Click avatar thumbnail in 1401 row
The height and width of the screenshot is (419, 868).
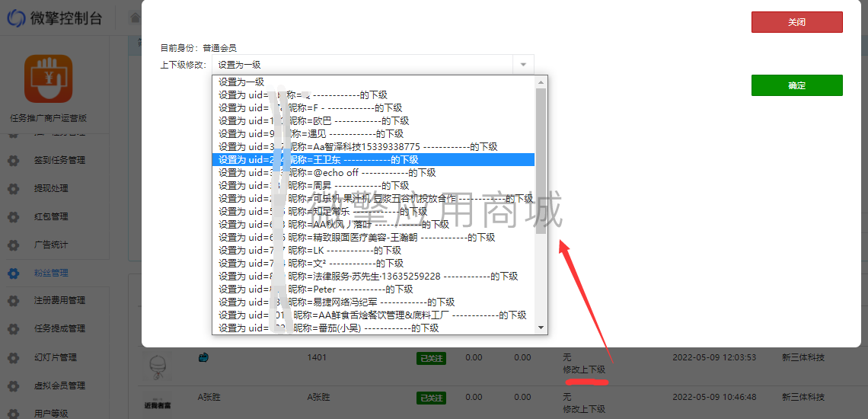pyautogui.click(x=157, y=366)
